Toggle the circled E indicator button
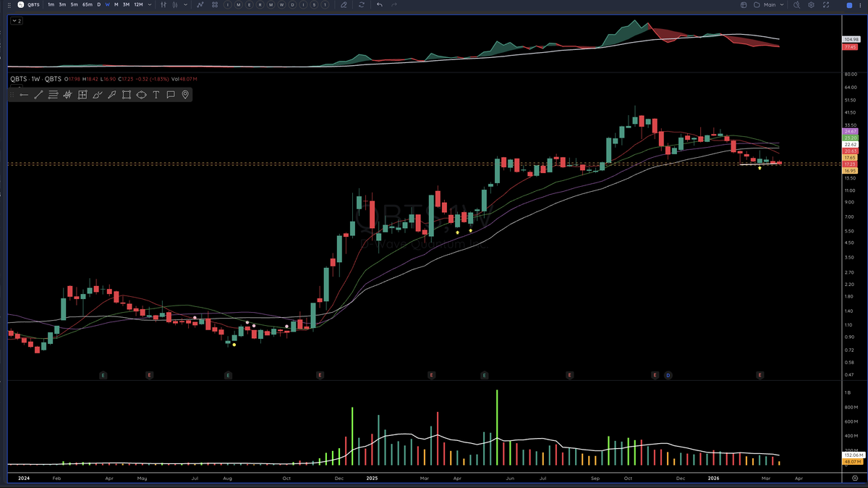This screenshot has height=488, width=868. (249, 5)
